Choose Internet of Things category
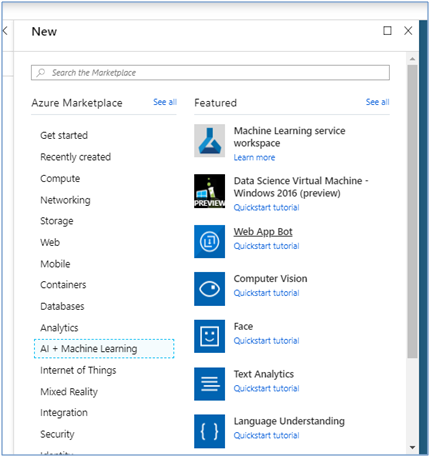431x457 pixels. click(x=78, y=370)
